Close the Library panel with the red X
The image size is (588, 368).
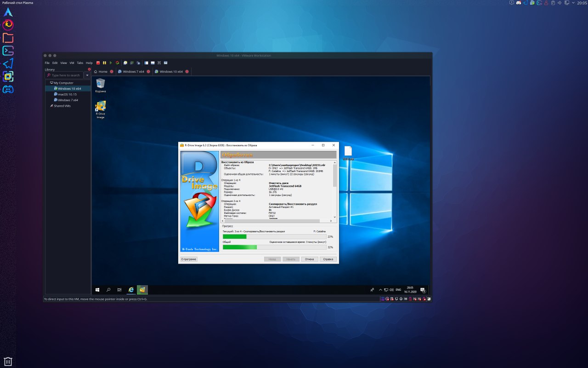(89, 69)
